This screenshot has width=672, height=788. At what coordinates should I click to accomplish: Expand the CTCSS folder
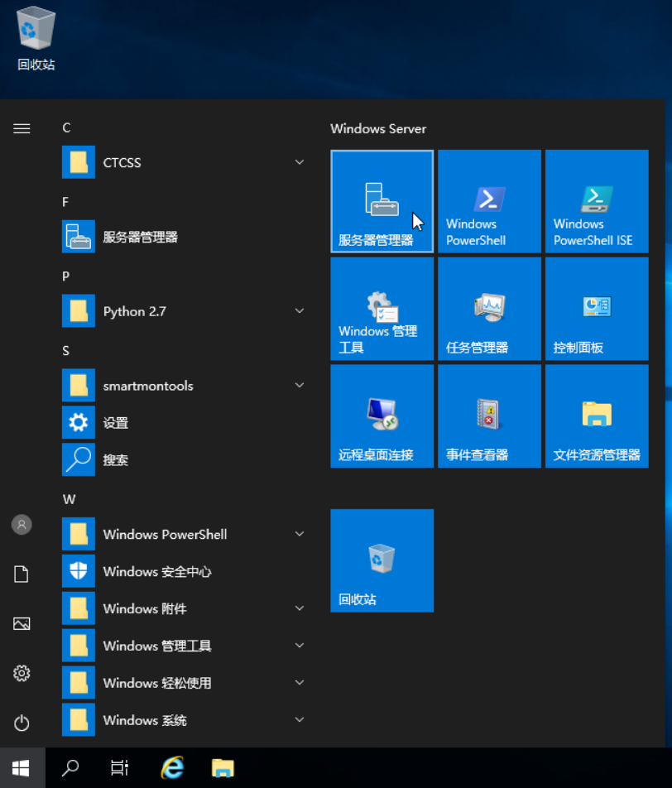pos(185,162)
